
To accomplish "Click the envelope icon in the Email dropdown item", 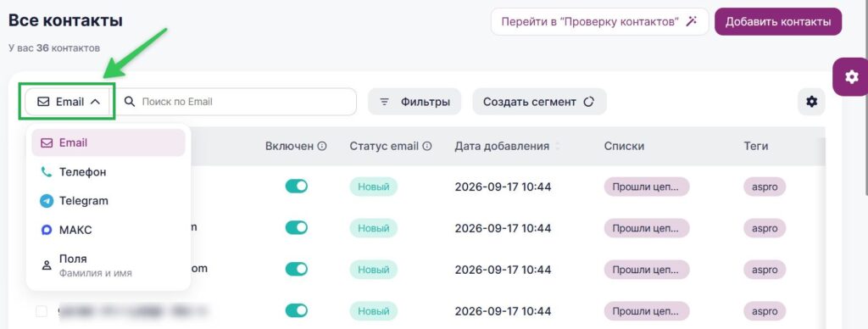I will point(47,143).
